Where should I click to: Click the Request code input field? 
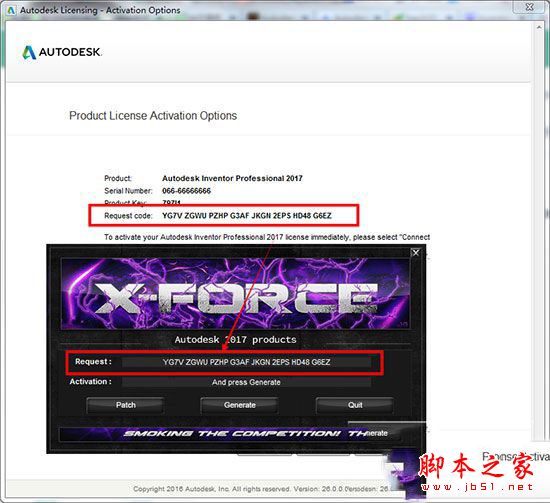246,362
